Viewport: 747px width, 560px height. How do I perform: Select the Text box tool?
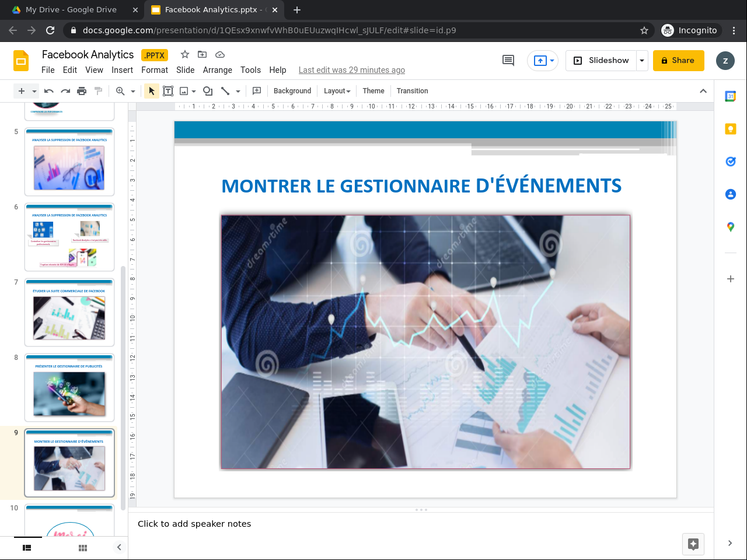(x=168, y=91)
